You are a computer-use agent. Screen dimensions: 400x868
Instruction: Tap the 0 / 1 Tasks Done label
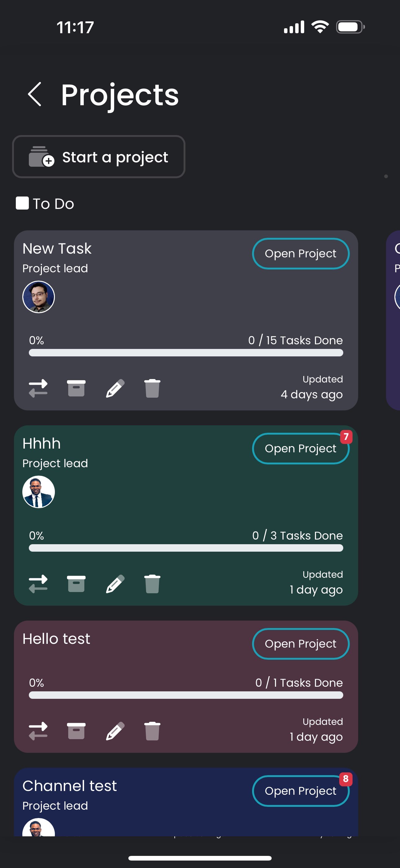(299, 683)
